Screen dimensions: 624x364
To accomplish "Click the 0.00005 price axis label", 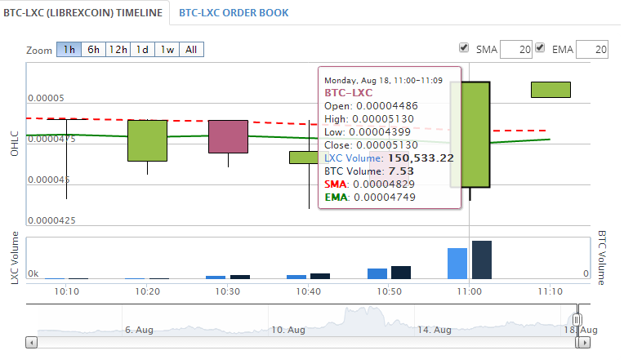I will [47, 98].
